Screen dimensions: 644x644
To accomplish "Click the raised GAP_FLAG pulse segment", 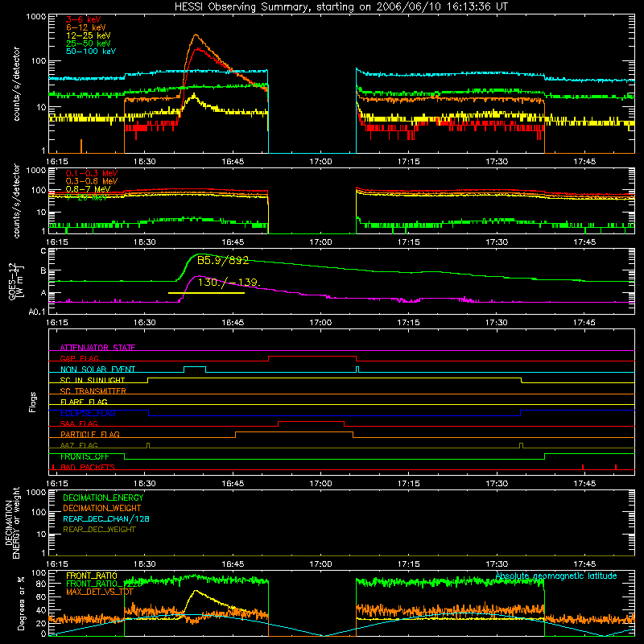I will (x=312, y=357).
